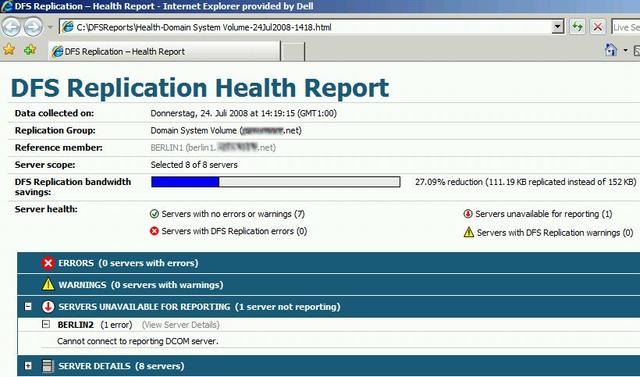Open the address bar history dropdown
The width and height of the screenshot is (640, 377).
[x=557, y=27]
